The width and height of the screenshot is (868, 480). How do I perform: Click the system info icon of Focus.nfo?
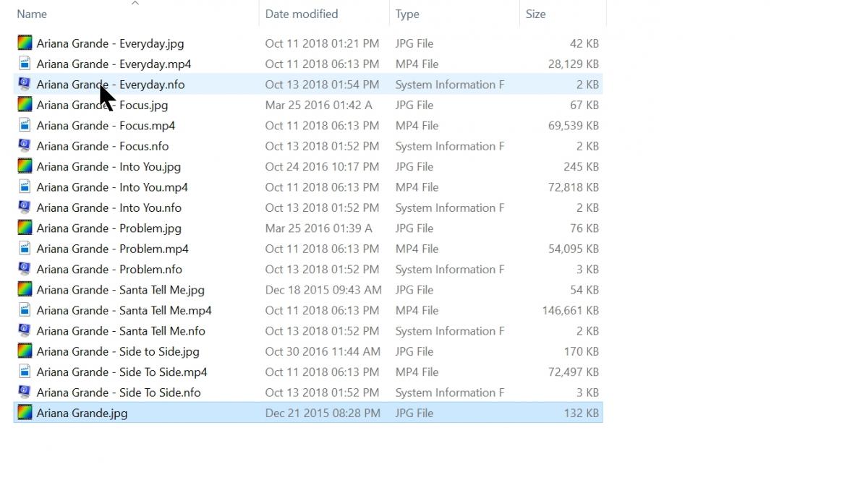tap(25, 146)
